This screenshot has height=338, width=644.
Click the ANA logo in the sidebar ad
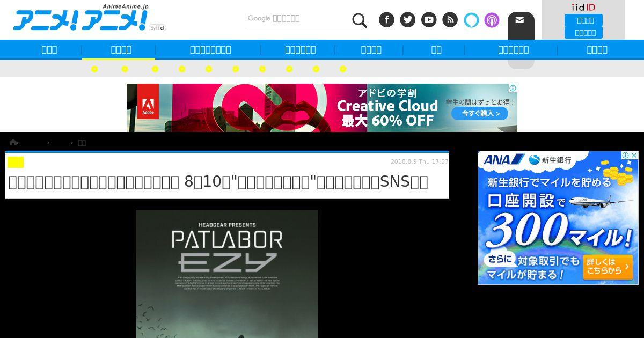pos(503,159)
